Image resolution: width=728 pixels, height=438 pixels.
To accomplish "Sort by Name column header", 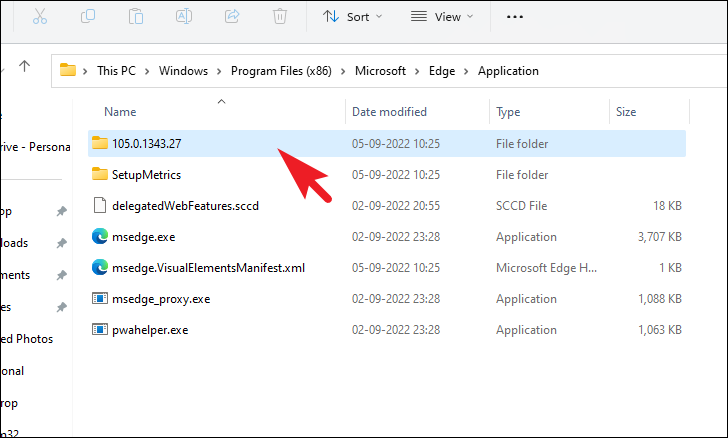I will click(120, 112).
